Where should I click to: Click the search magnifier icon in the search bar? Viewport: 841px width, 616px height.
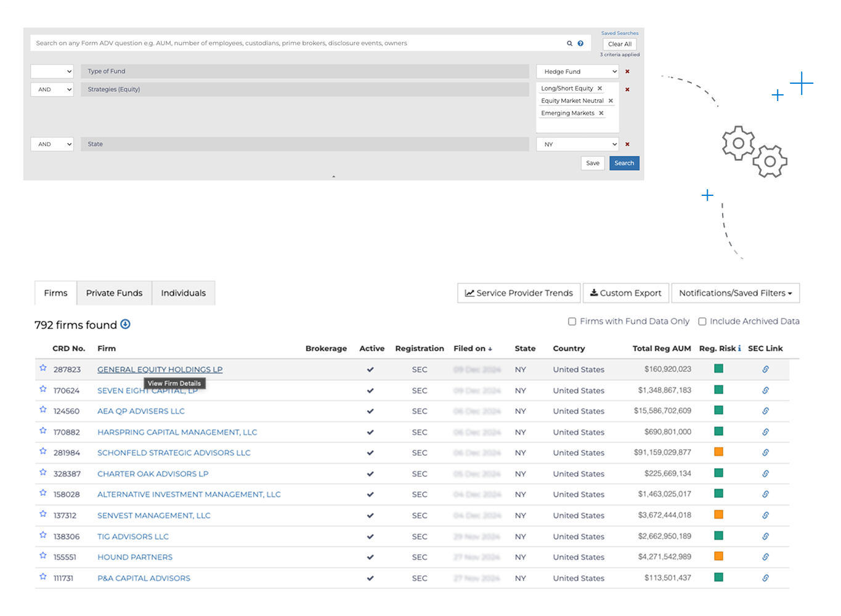pyautogui.click(x=569, y=44)
